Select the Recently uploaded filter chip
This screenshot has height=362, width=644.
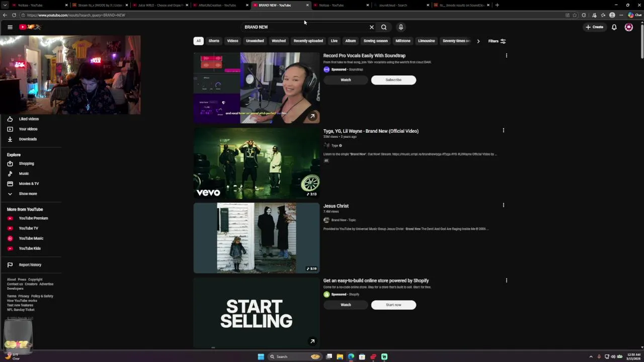(308, 41)
